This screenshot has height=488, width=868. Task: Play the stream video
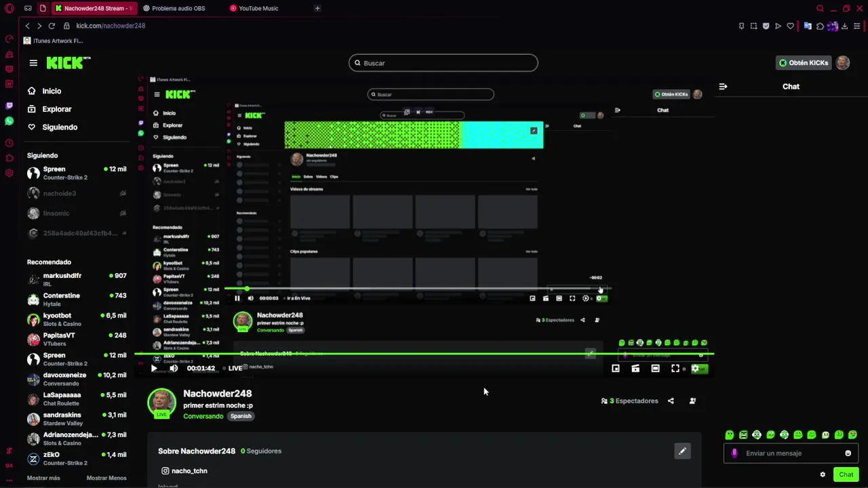[154, 368]
